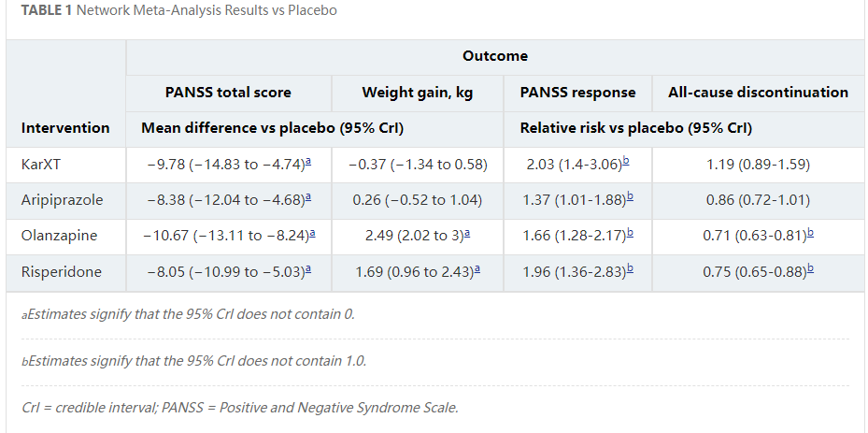The image size is (868, 433).
Task: Click footnote link b on Risperidone all-cause discontinuation
Action: pos(809,271)
